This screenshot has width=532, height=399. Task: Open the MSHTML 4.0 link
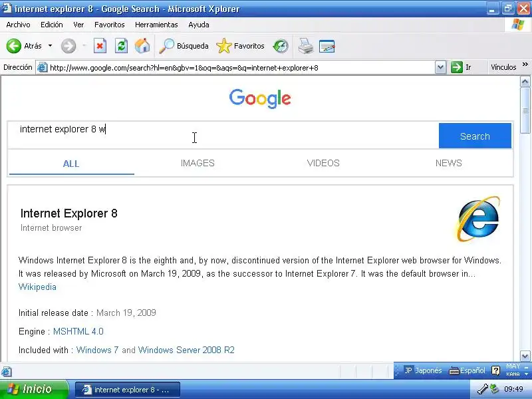pos(78,331)
